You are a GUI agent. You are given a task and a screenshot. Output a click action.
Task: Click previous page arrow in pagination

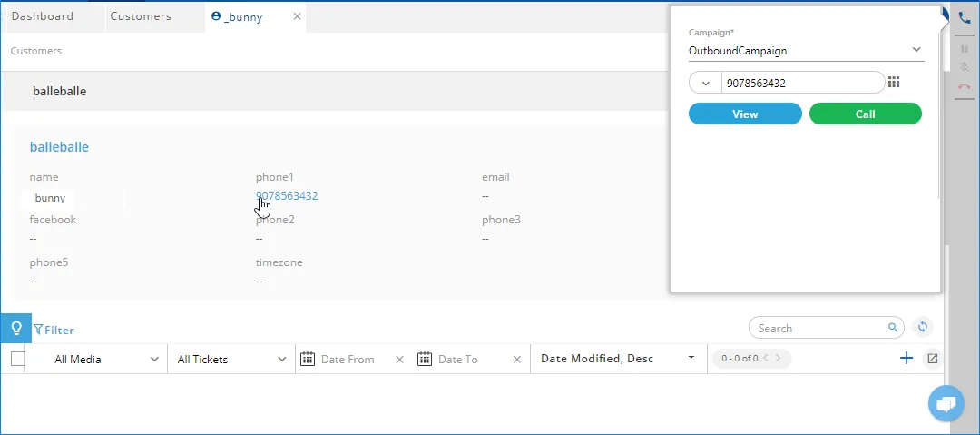(x=765, y=358)
